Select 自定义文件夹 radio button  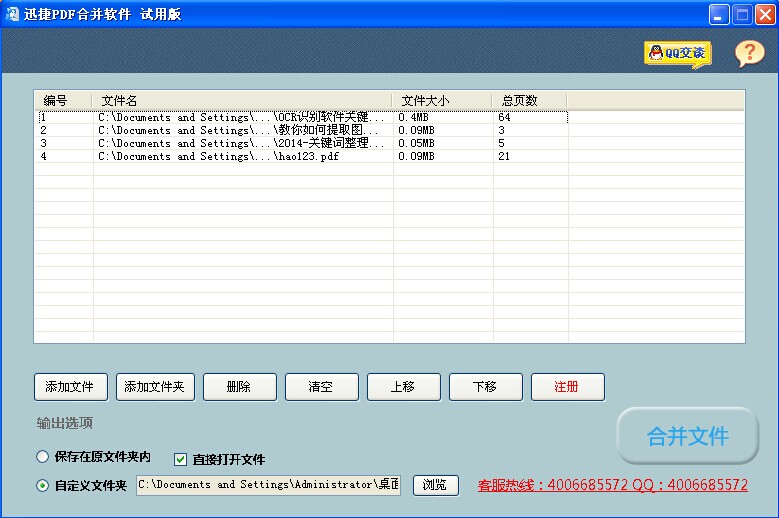(x=42, y=486)
